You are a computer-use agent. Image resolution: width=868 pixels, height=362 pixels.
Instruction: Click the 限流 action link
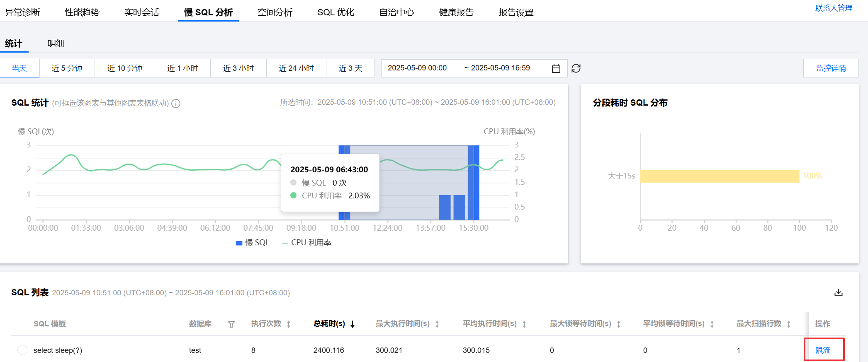(x=822, y=350)
